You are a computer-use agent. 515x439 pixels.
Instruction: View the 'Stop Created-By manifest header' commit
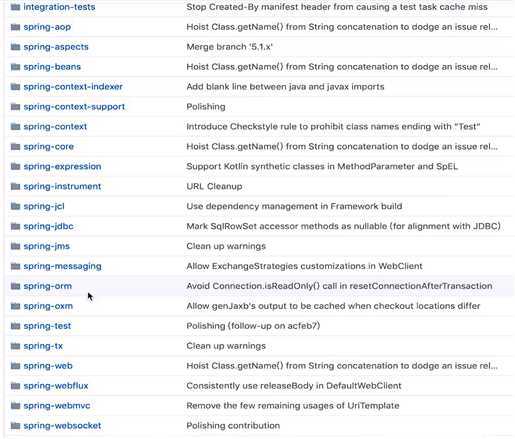[337, 7]
